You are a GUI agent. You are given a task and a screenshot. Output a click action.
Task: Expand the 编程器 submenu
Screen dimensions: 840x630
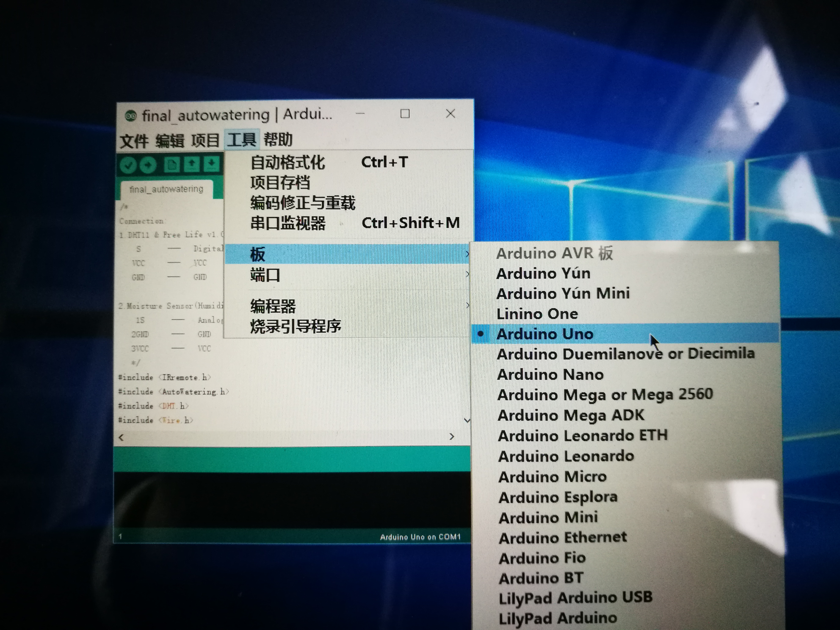[347, 306]
